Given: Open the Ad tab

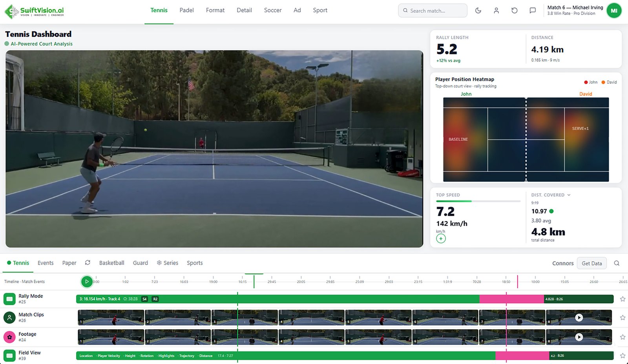Looking at the screenshot, I should click(x=297, y=10).
